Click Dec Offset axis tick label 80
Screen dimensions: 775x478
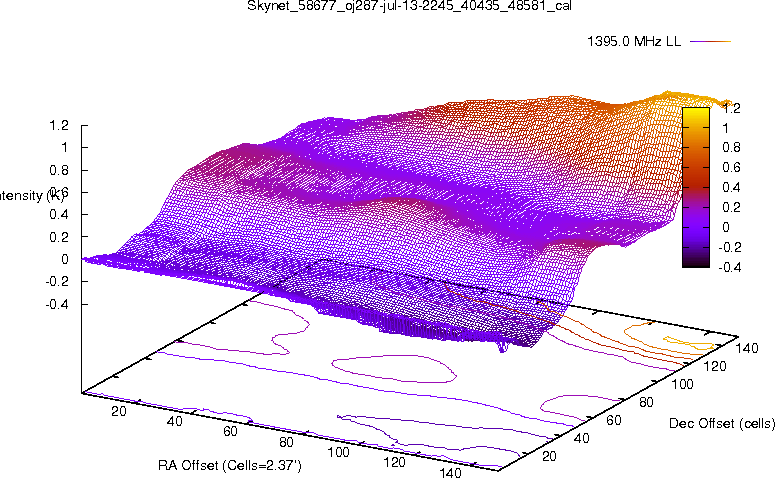[646, 402]
